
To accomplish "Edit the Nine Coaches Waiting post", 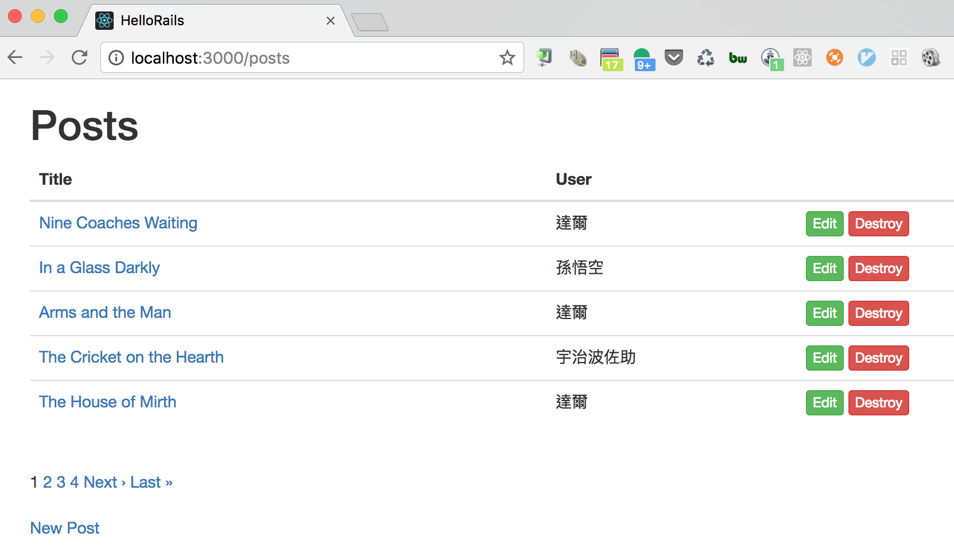I will point(824,224).
